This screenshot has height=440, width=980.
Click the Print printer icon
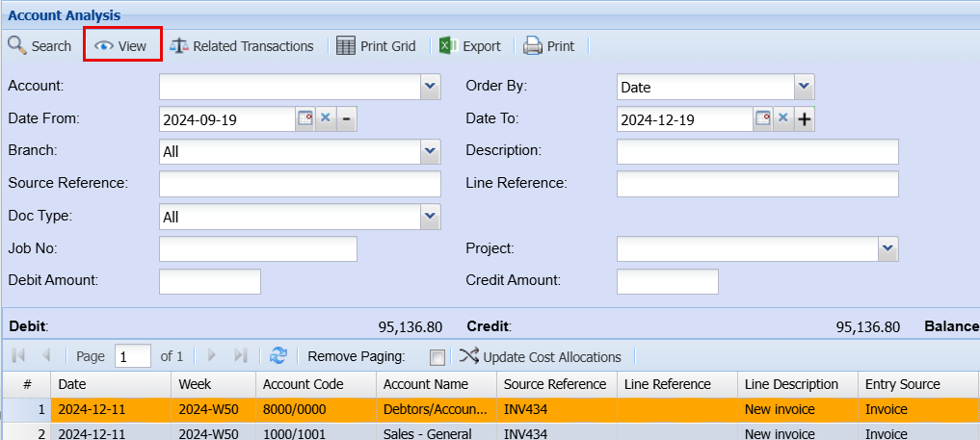(548, 46)
